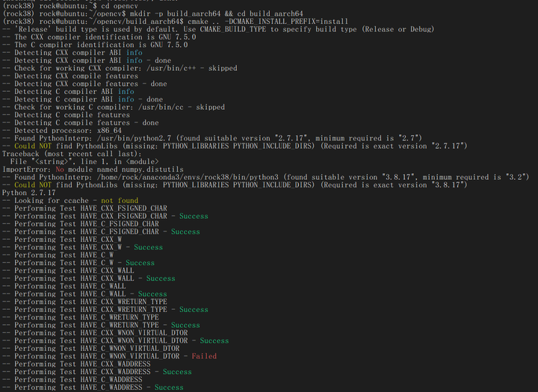Click 'Success' after HAVE_CXX_FSIGNED_CHAR
Viewport: 538px width, 392px height.
point(194,216)
